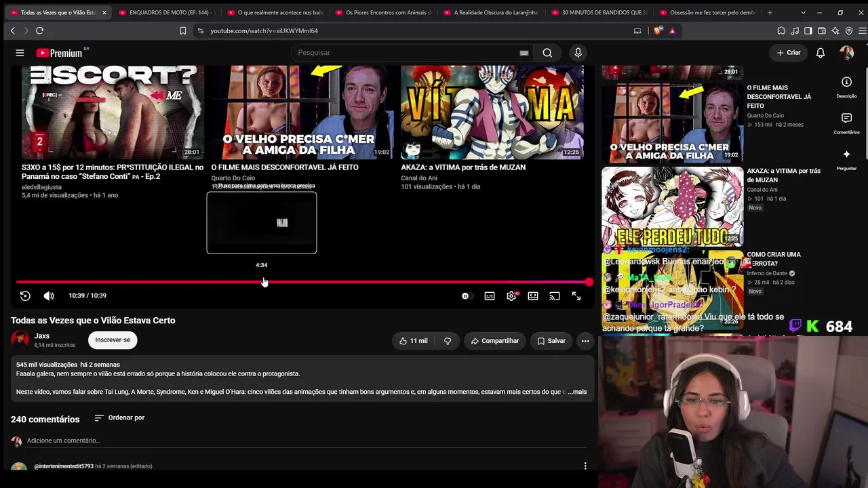Save video with the Salvar button
The height and width of the screenshot is (488, 868).
point(551,341)
